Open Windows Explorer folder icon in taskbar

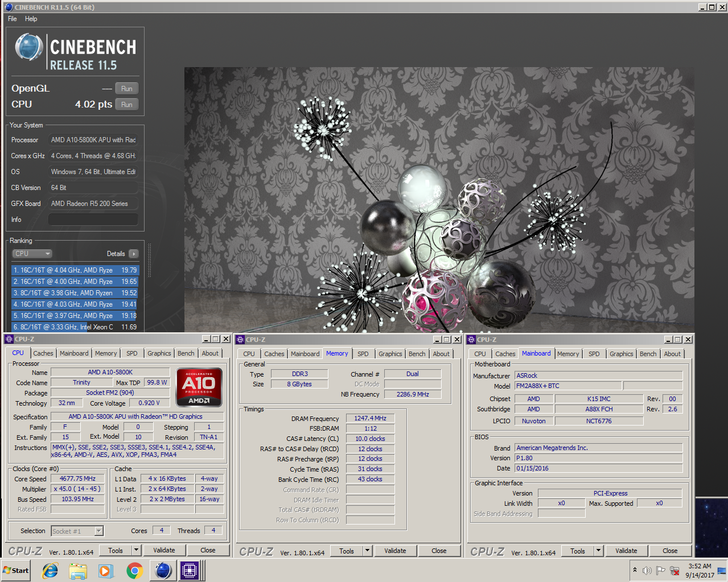tap(78, 570)
